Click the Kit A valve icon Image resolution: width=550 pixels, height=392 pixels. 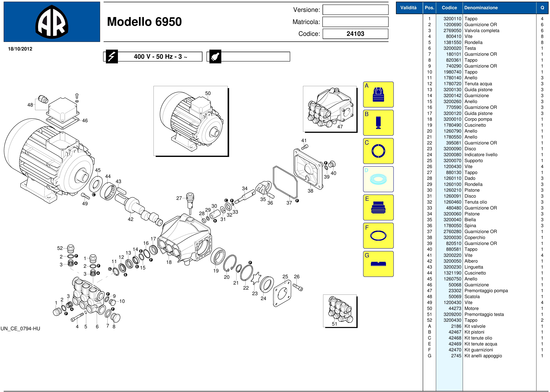(x=378, y=94)
